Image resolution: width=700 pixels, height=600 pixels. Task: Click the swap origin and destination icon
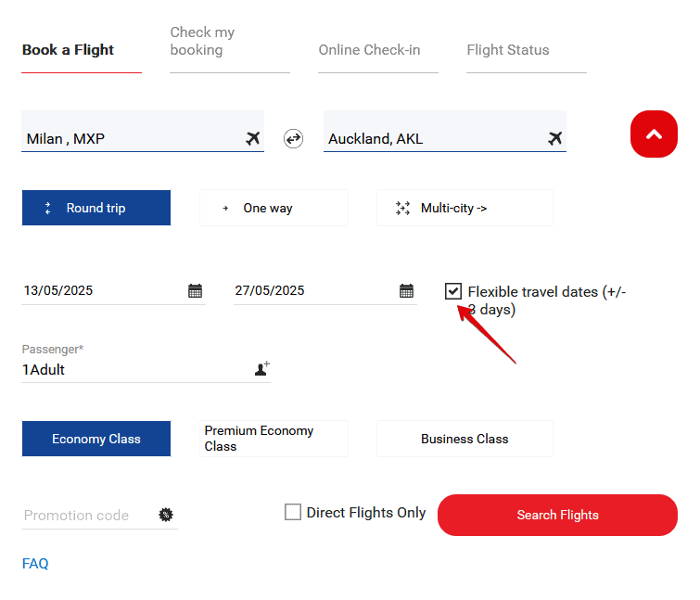coord(293,139)
